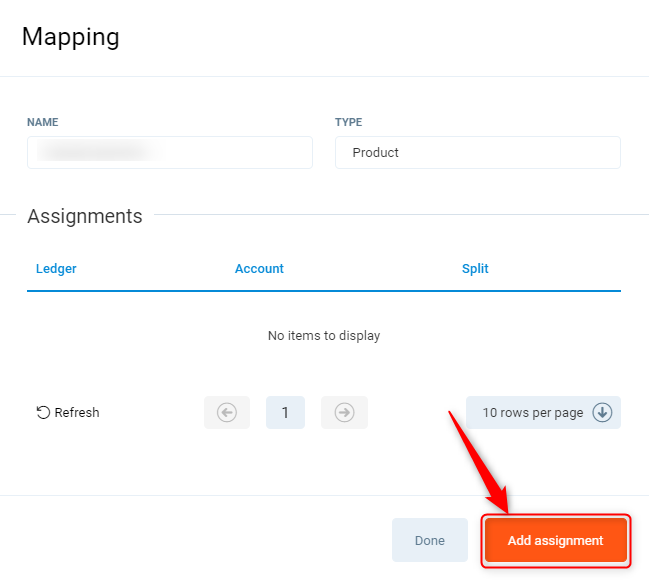Sort by the Account column header
This screenshot has height=582, width=649.
(x=259, y=269)
